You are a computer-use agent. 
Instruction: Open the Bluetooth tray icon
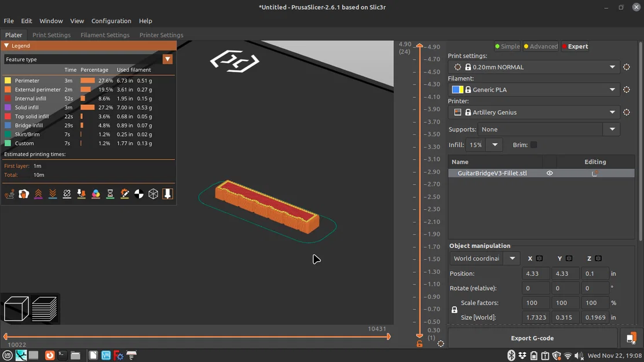point(511,356)
